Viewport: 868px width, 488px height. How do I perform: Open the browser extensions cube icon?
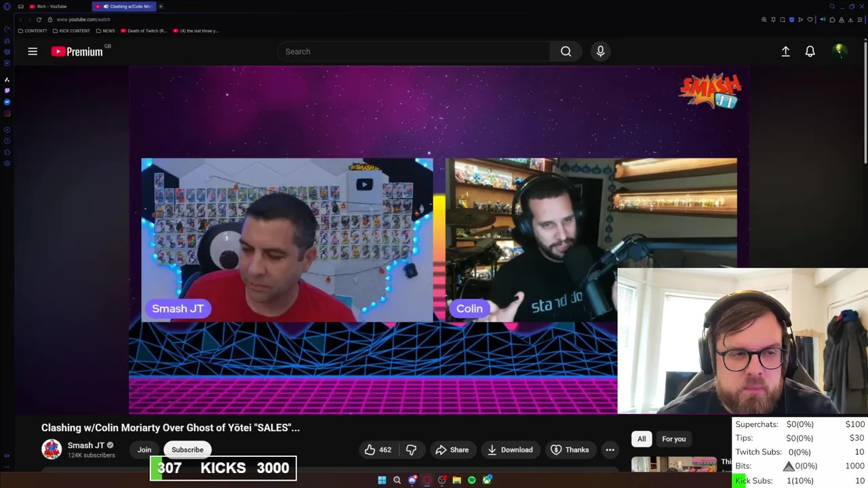[x=832, y=20]
